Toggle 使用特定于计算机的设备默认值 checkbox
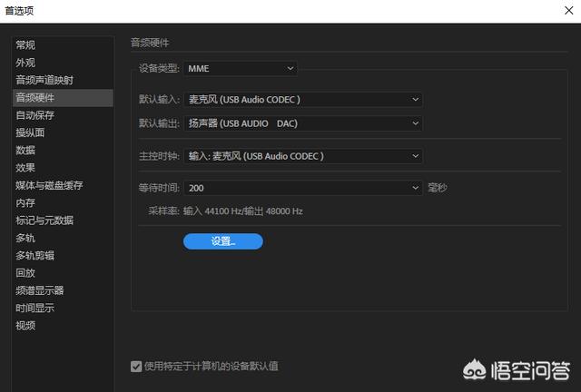Image resolution: width=581 pixels, height=392 pixels. point(136,367)
